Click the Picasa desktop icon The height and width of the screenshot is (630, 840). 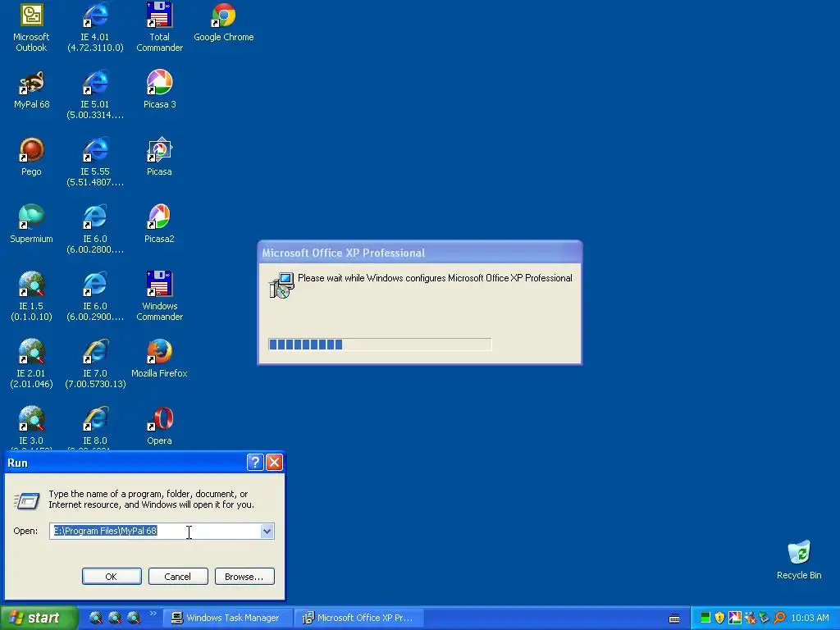tap(160, 157)
